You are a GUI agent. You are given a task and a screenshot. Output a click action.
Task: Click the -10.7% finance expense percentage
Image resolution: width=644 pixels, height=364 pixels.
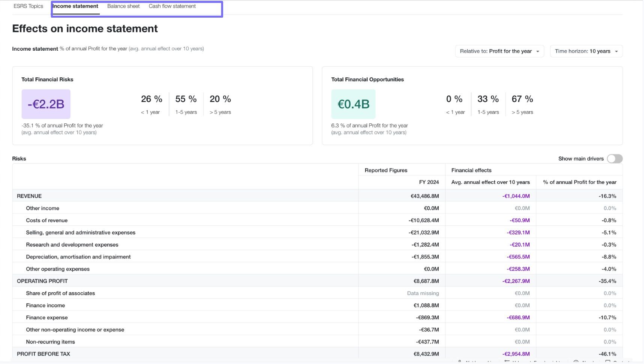(x=608, y=317)
